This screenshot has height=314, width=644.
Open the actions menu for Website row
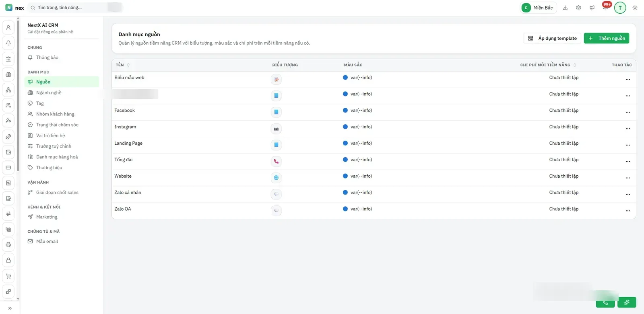point(627,178)
